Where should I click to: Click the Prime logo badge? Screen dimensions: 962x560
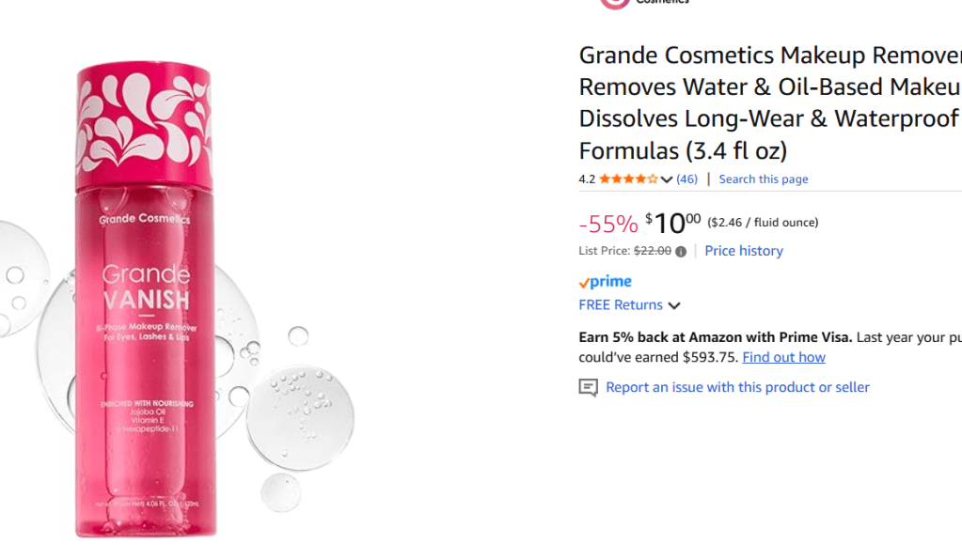[x=605, y=282]
